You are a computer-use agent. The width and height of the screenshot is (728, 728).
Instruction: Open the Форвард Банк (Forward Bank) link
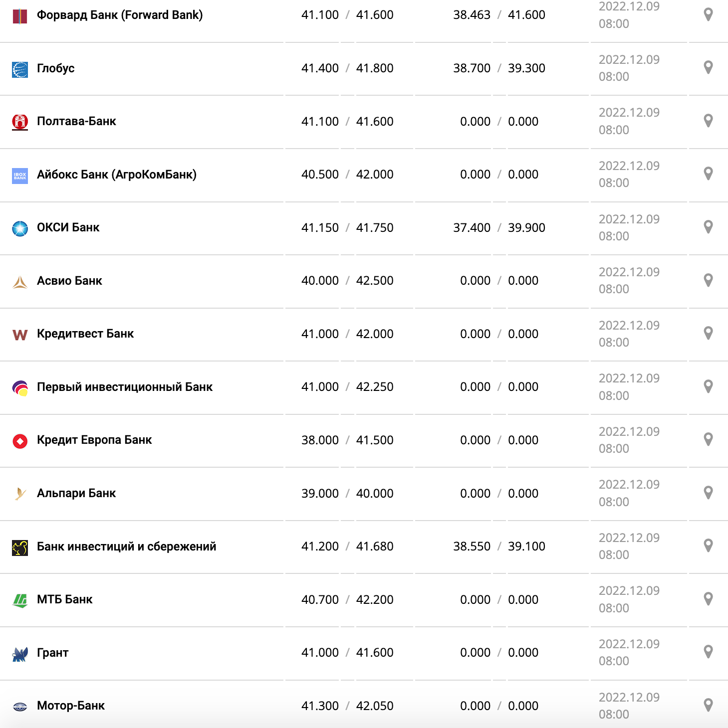click(120, 15)
